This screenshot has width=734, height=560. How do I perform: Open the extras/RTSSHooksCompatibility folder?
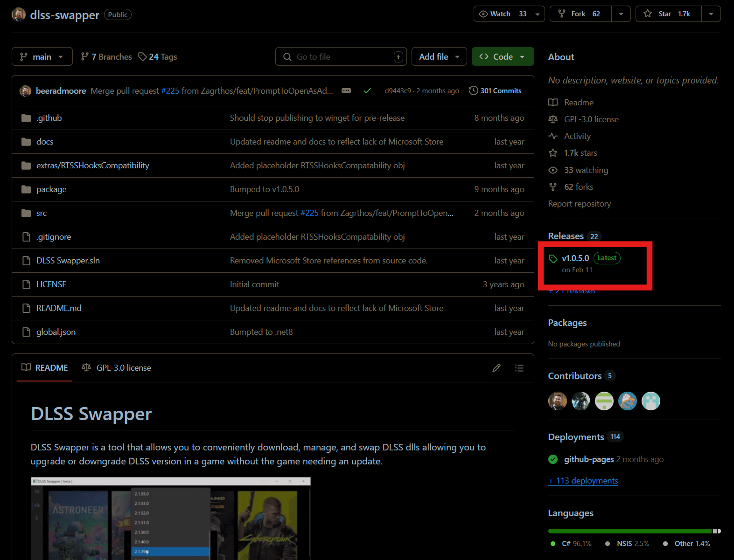93,166
